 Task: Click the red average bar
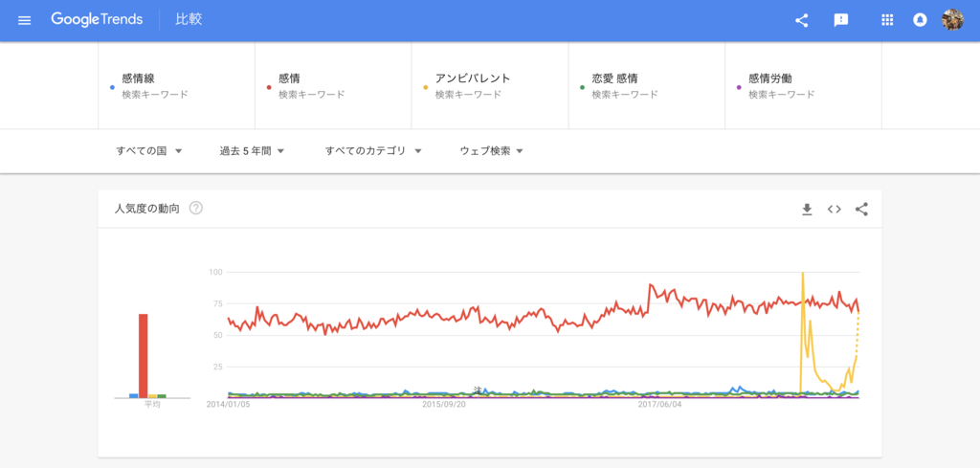point(144,355)
